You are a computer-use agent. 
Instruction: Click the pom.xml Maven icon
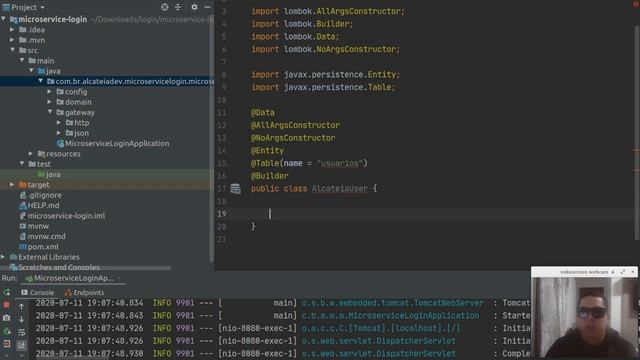coord(23,247)
